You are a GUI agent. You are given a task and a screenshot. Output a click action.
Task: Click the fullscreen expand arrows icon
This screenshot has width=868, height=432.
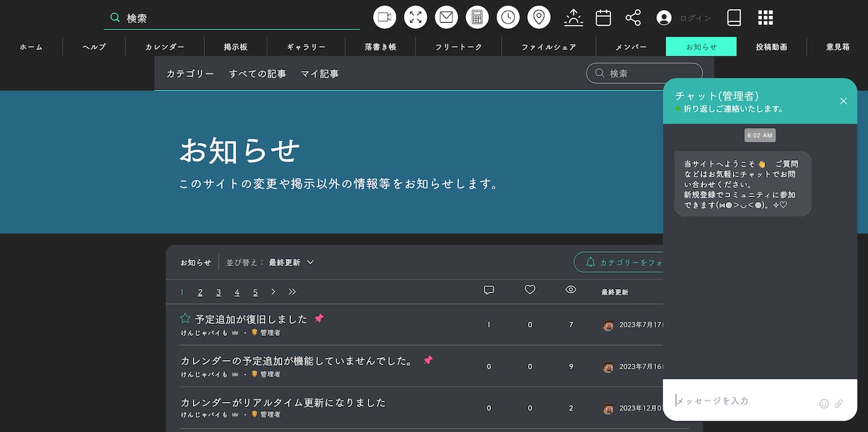pyautogui.click(x=416, y=17)
